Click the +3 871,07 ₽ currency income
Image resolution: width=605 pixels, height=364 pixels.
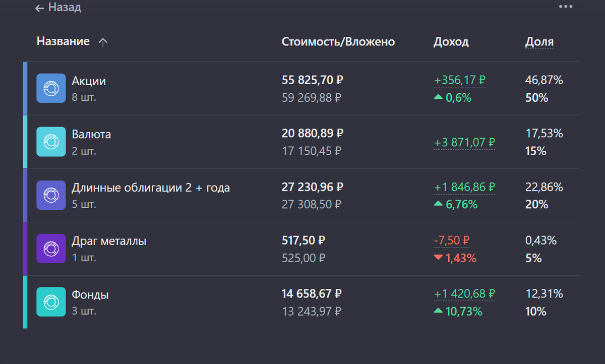464,142
